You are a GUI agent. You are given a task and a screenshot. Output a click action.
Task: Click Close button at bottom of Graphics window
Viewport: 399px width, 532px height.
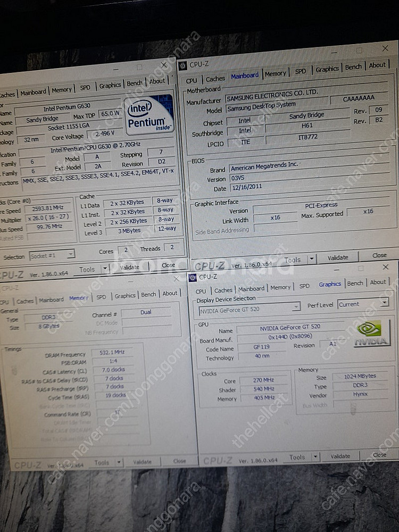point(379,455)
